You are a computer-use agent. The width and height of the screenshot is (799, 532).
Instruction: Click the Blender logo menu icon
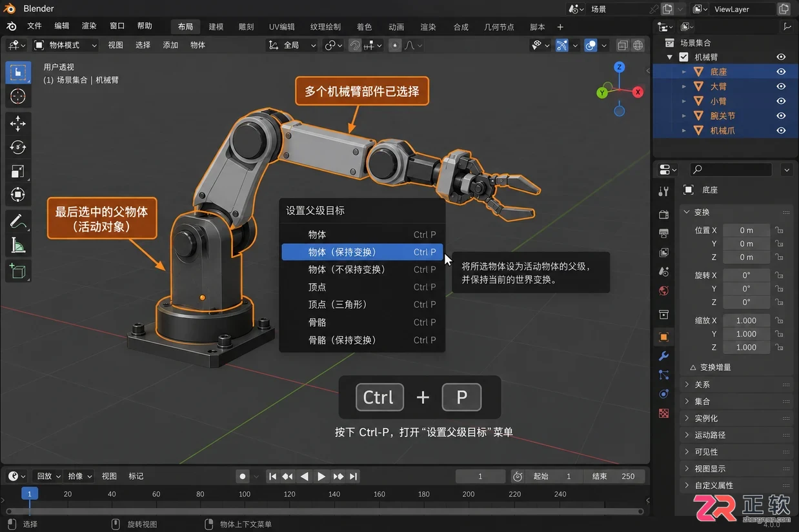pyautogui.click(x=12, y=26)
